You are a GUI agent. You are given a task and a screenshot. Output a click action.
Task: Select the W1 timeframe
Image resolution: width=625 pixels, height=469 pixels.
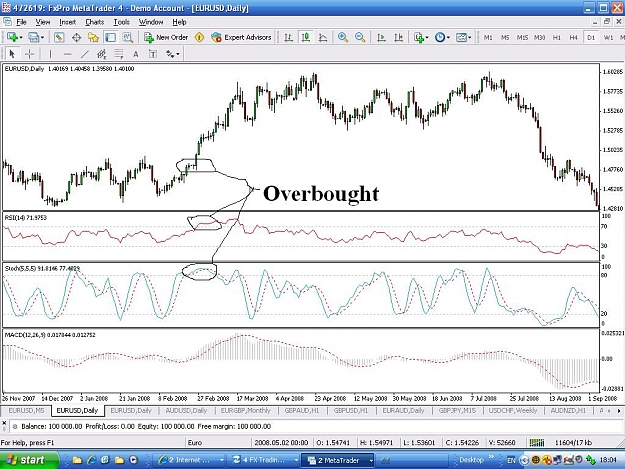coord(608,37)
